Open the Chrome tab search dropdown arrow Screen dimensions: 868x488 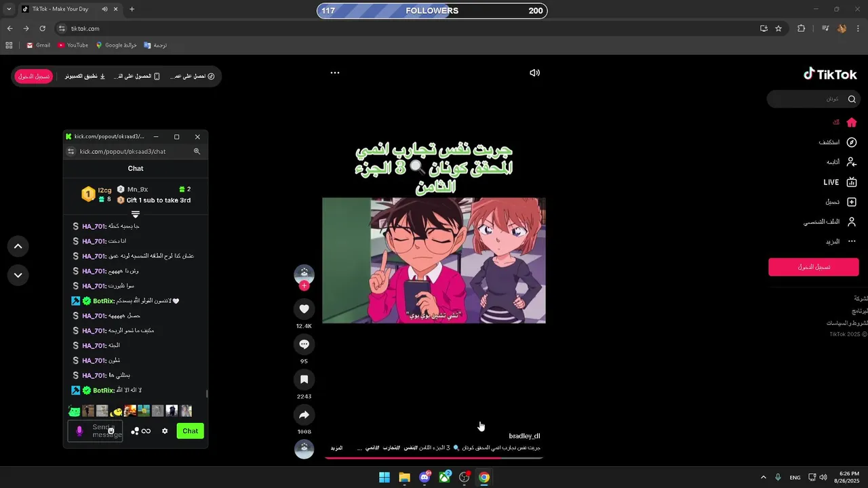coord(8,9)
